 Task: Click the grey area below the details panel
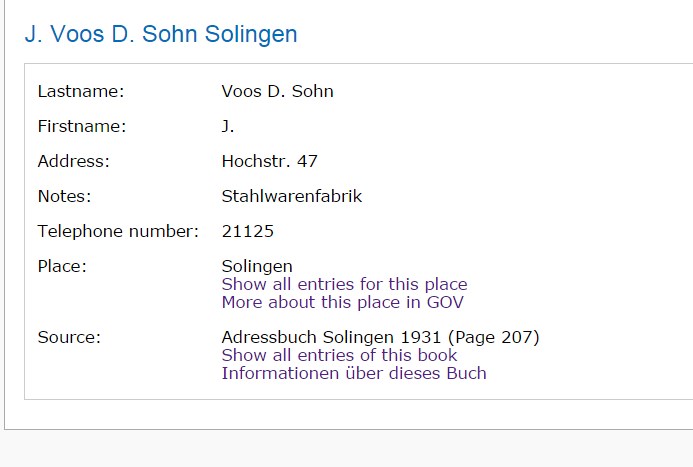[x=346, y=448]
